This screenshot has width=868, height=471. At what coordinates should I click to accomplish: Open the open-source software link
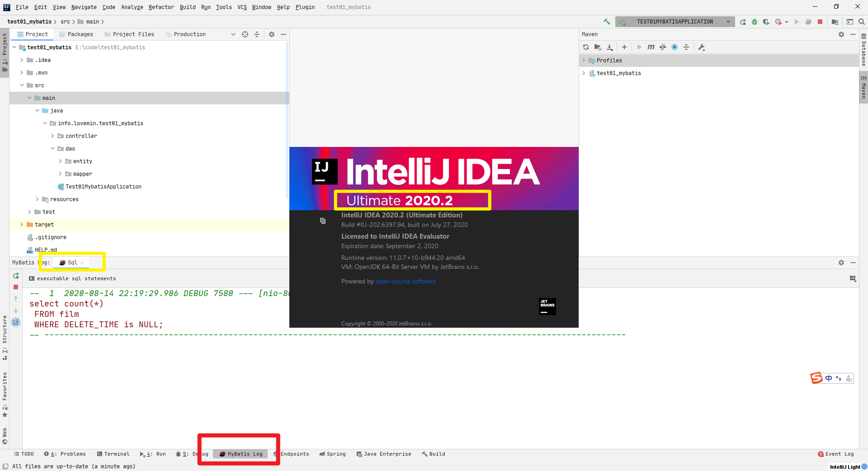click(406, 281)
